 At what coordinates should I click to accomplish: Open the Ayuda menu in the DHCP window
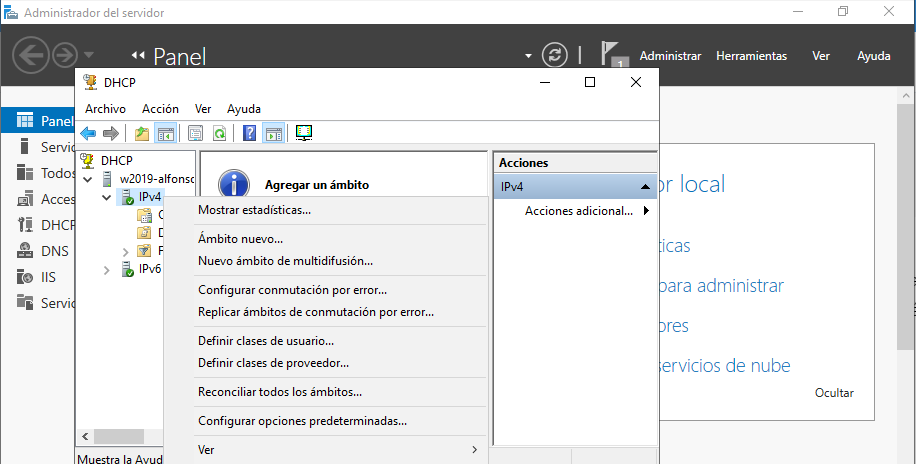pyautogui.click(x=244, y=109)
